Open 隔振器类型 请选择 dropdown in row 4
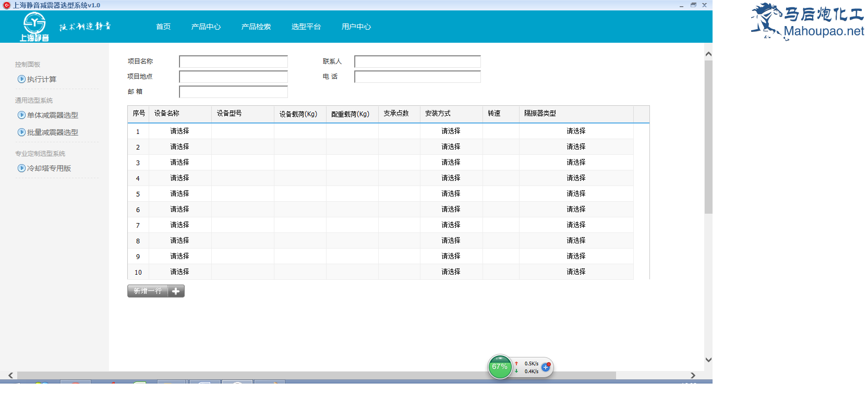 tap(576, 178)
